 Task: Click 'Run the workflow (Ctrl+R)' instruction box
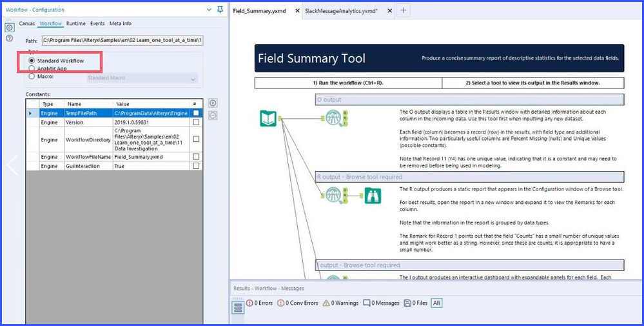pos(348,83)
